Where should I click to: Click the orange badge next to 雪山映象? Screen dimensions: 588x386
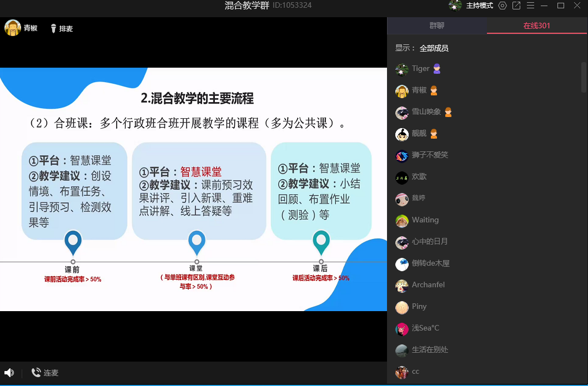448,112
